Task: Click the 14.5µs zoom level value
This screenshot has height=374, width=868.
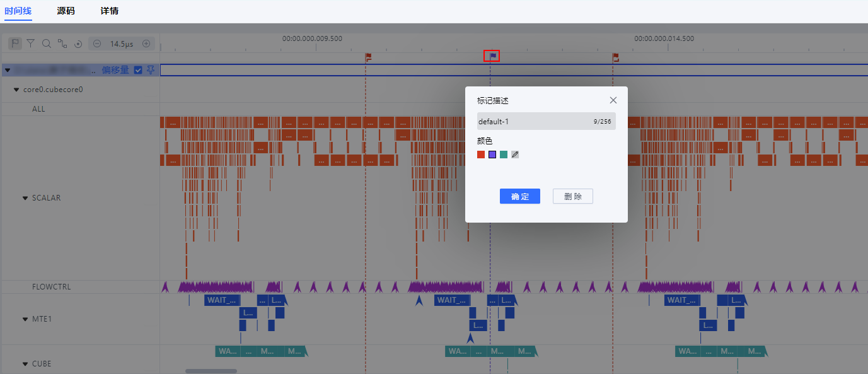Action: point(122,44)
